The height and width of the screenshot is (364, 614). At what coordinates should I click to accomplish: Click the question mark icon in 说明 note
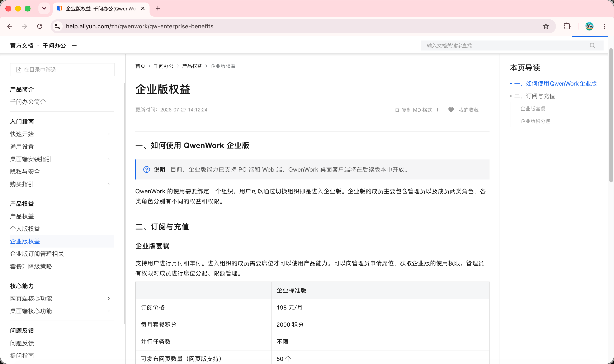(147, 169)
